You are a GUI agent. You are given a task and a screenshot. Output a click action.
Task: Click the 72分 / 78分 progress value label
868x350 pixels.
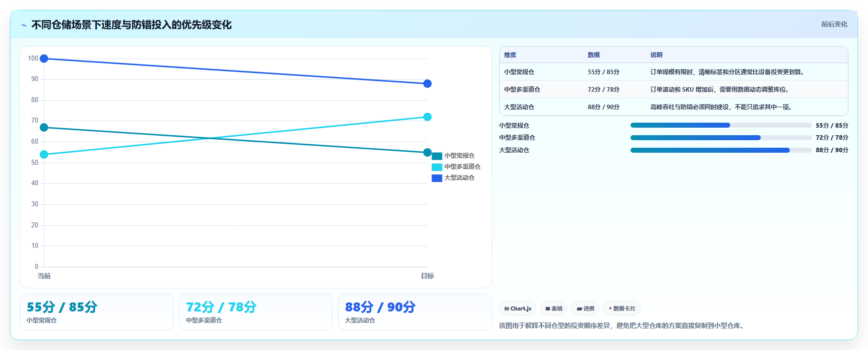[832, 138]
